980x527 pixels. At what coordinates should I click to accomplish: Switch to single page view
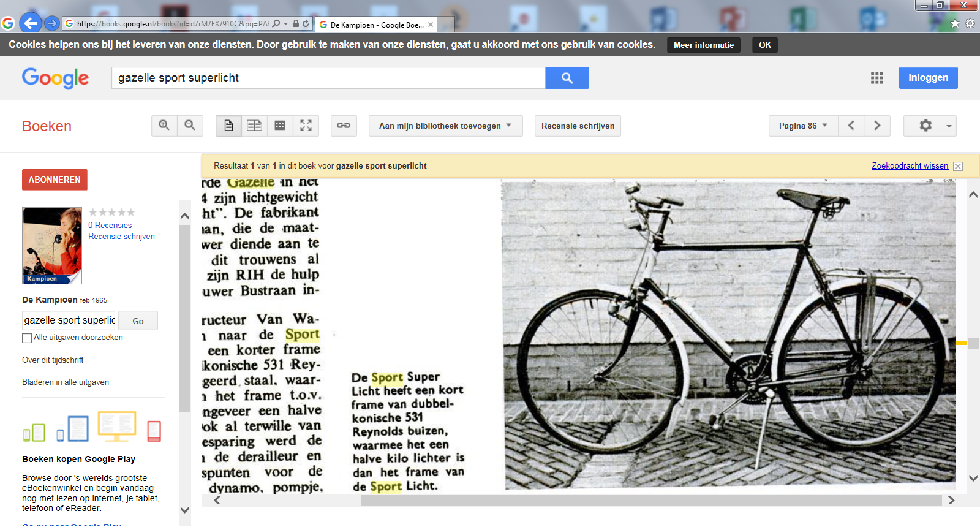point(228,126)
